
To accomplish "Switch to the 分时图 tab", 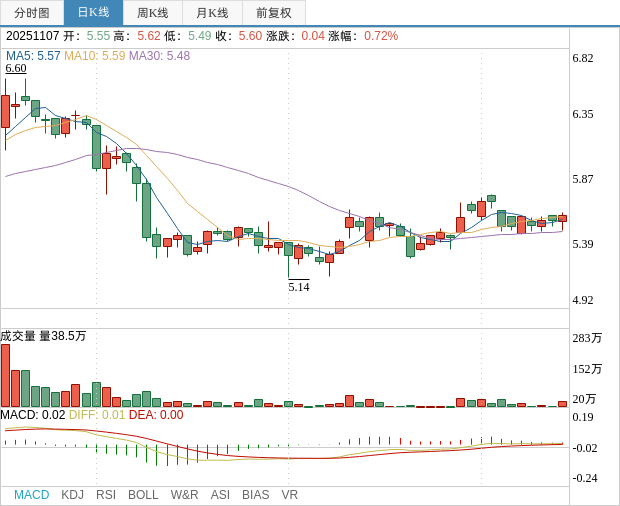I will coord(32,13).
